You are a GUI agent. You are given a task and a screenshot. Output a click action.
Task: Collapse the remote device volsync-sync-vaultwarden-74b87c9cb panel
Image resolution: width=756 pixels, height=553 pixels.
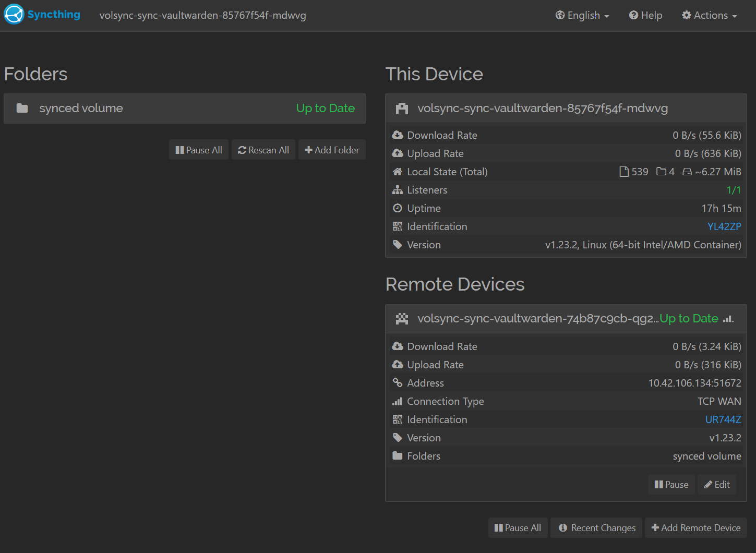(566, 319)
